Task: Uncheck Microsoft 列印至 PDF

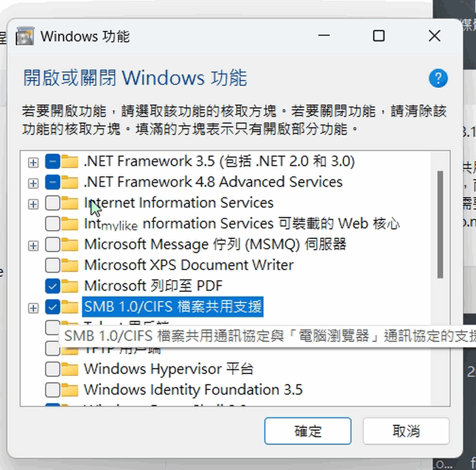Action: tap(52, 285)
